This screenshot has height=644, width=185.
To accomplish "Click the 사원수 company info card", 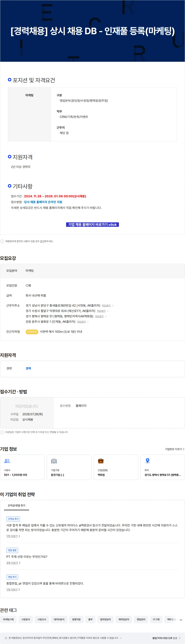I will (22, 467).
